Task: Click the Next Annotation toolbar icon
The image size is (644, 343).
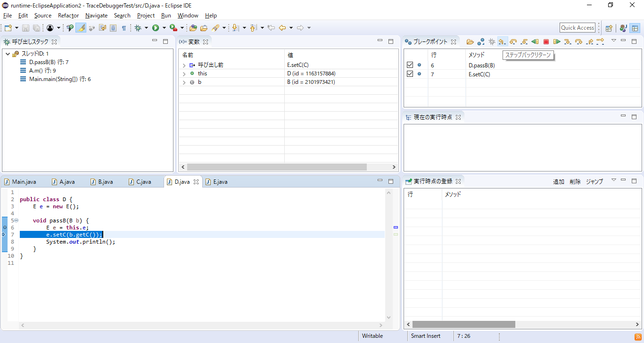Action: 235,28
